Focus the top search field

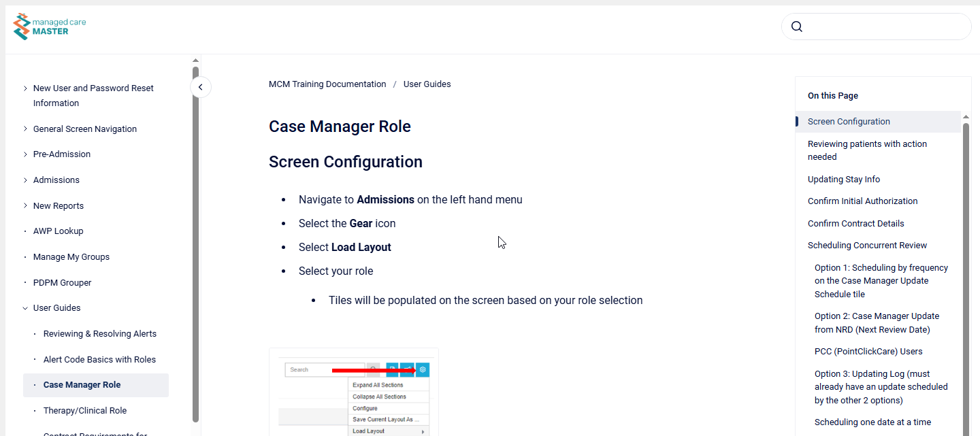pyautogui.click(x=877, y=27)
